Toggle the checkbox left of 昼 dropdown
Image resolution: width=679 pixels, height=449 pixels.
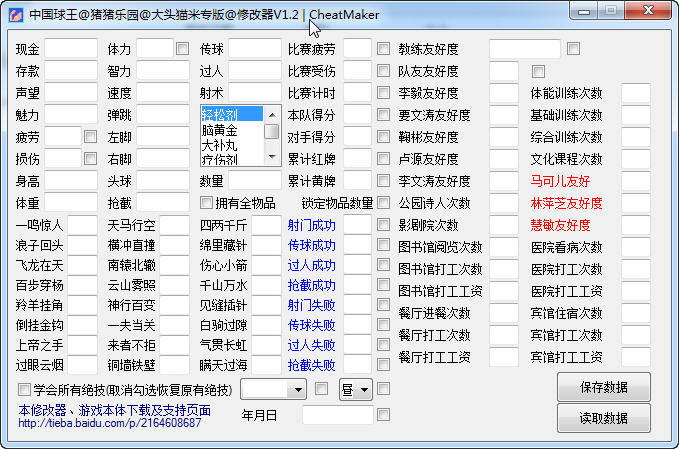click(321, 389)
